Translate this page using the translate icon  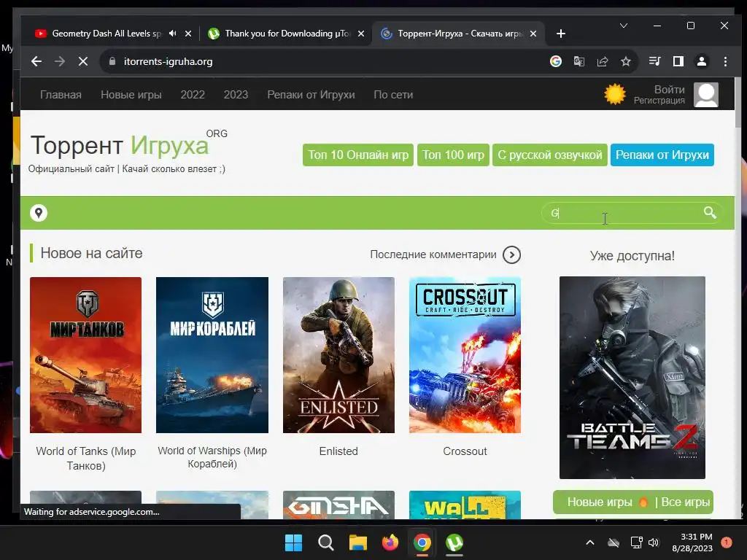coord(578,61)
